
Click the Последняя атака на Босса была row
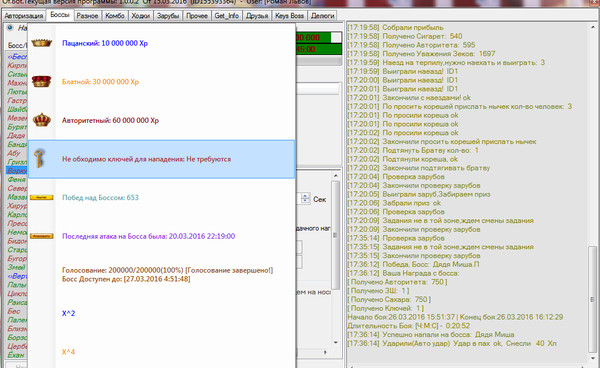(x=161, y=236)
